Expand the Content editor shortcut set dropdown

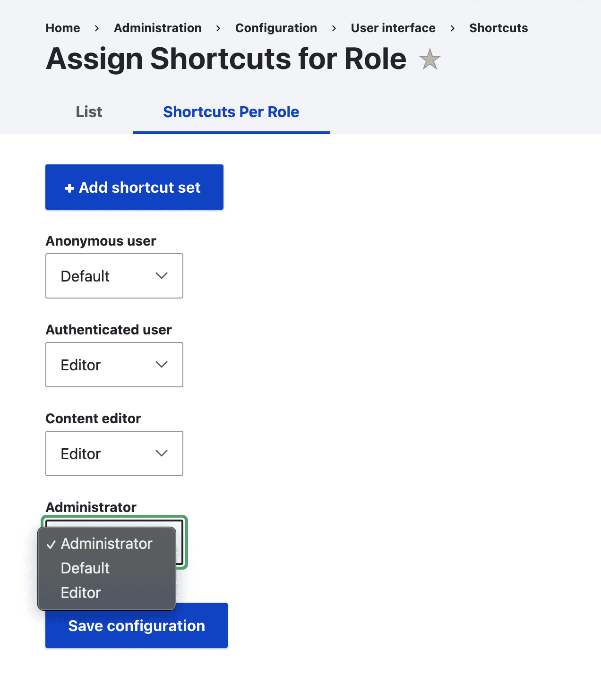(114, 453)
